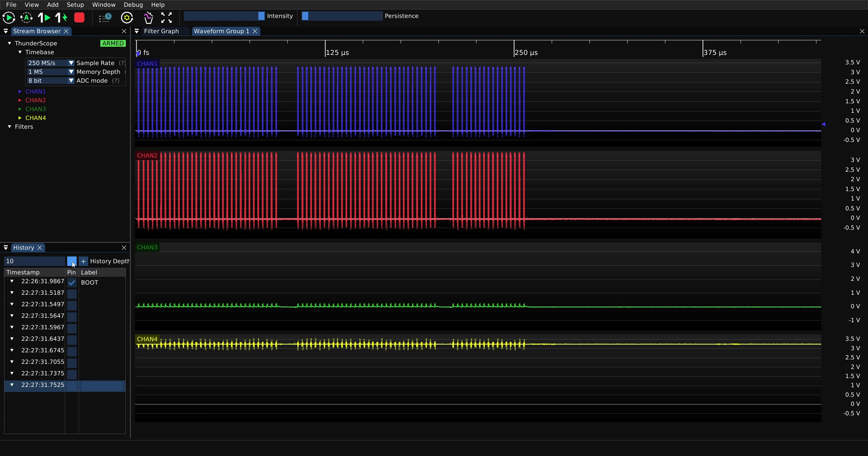This screenshot has width=868, height=456.
Task: Click the CHAN4 waveform label
Action: pyautogui.click(x=147, y=339)
